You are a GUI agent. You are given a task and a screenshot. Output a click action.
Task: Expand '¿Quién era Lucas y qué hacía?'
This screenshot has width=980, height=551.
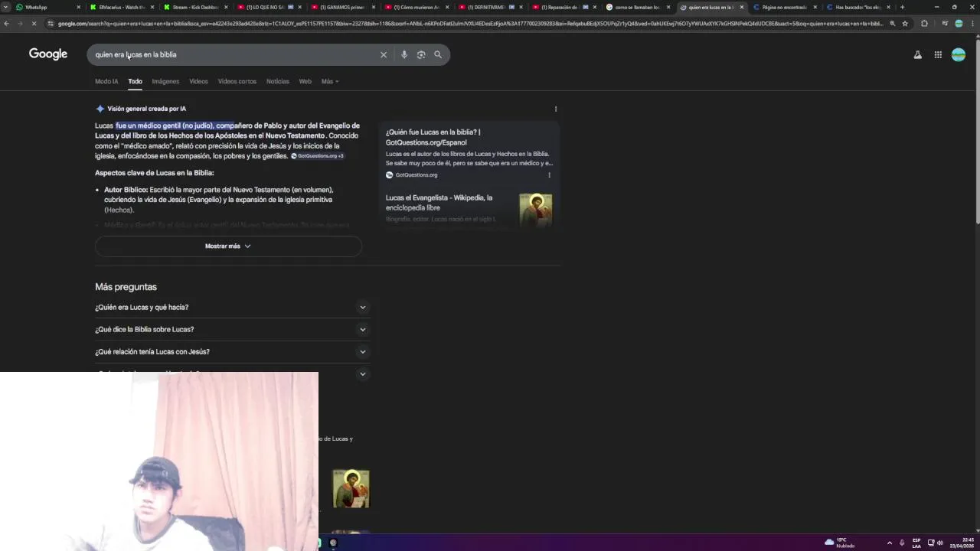point(233,307)
